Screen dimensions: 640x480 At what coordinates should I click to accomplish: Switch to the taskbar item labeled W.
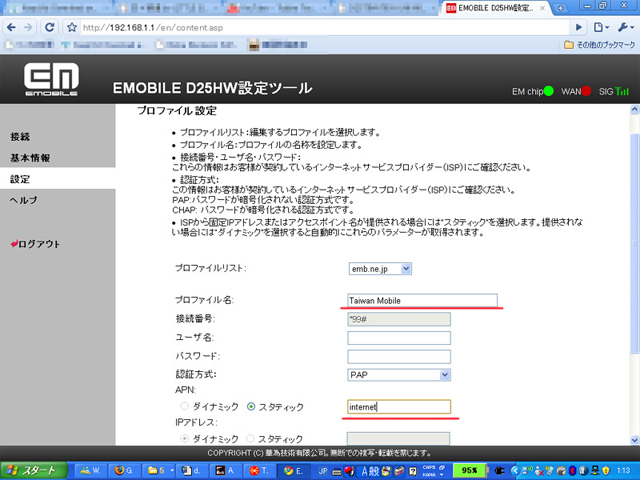pyautogui.click(x=90, y=471)
